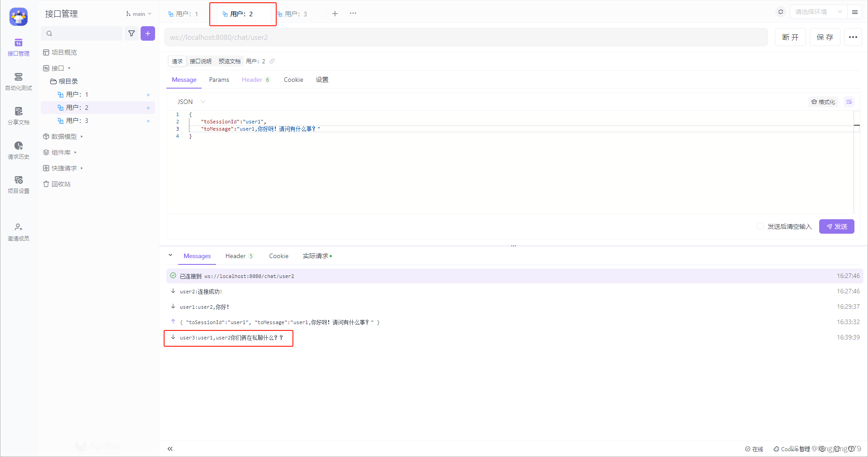Open 分享文档 in left sidebar
This screenshot has width=868, height=457.
point(19,116)
